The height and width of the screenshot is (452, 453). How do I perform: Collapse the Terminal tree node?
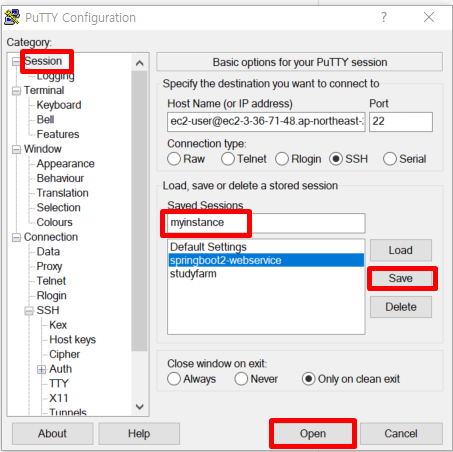point(16,91)
